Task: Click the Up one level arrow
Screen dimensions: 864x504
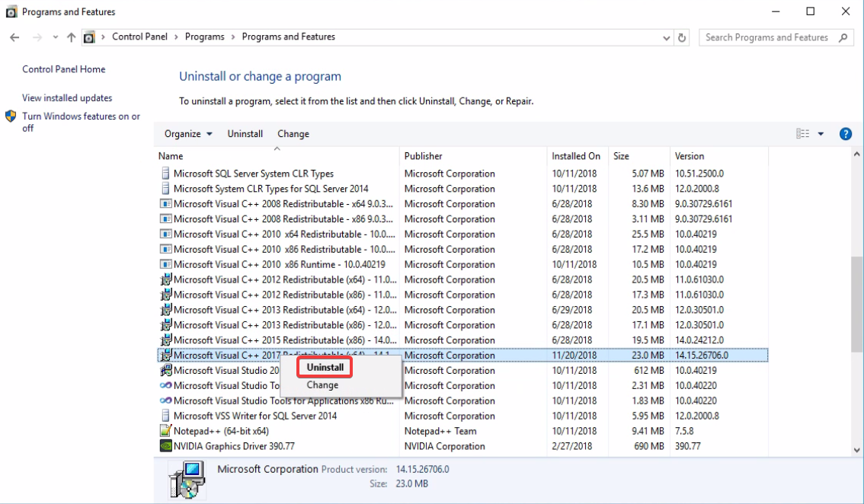Action: [x=71, y=37]
